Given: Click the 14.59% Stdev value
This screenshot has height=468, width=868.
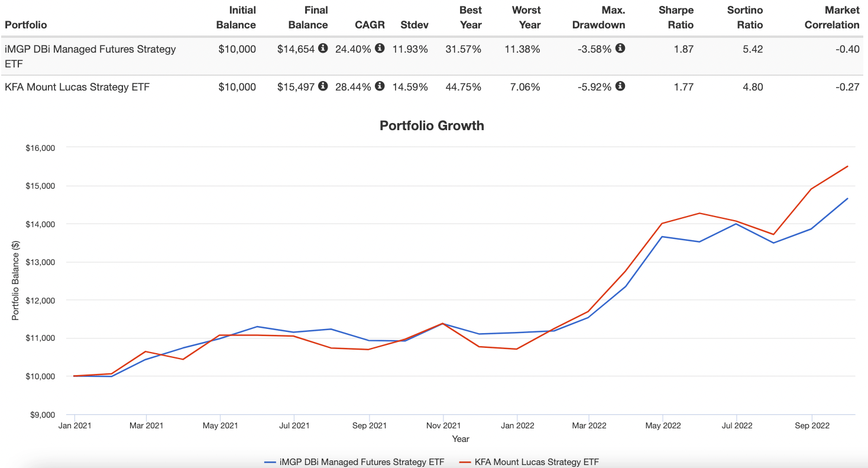Looking at the screenshot, I should pyautogui.click(x=410, y=87).
